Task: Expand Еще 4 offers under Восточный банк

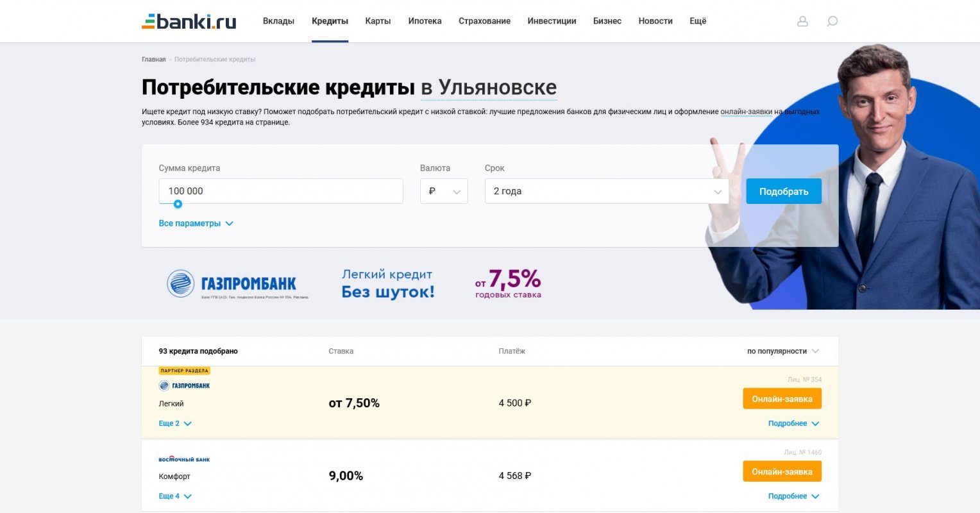Action: coord(175,496)
